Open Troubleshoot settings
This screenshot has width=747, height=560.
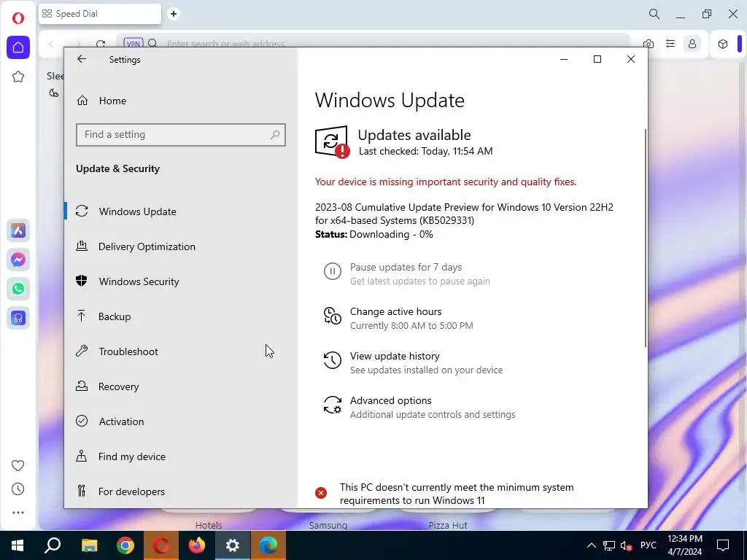point(128,351)
